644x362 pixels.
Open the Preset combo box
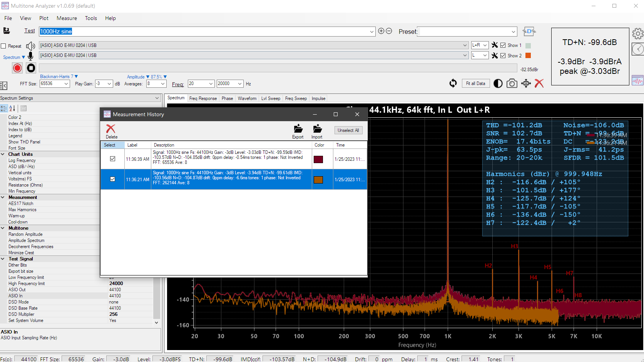coord(467,32)
